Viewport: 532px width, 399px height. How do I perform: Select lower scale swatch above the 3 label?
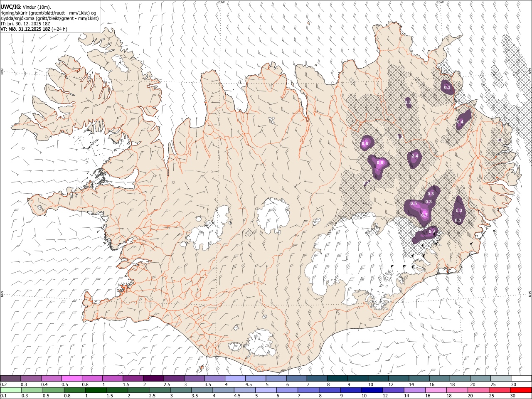(x=180, y=390)
